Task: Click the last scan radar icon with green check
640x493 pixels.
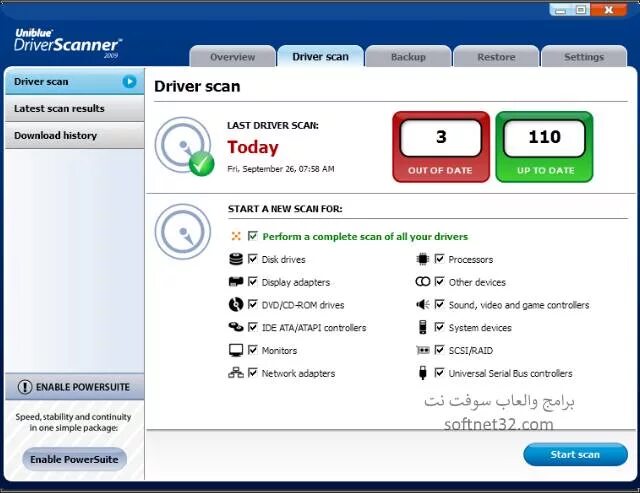Action: point(184,147)
